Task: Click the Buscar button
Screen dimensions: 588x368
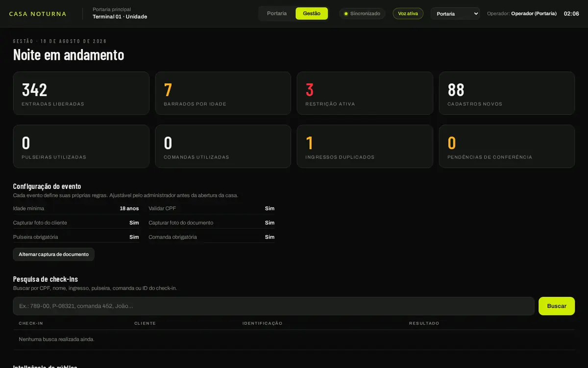Action: (557, 306)
